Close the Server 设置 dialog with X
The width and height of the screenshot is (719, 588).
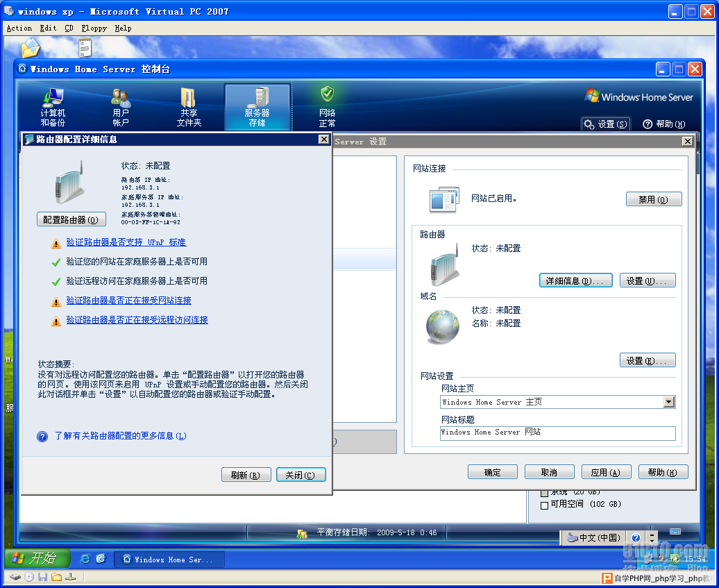point(687,141)
